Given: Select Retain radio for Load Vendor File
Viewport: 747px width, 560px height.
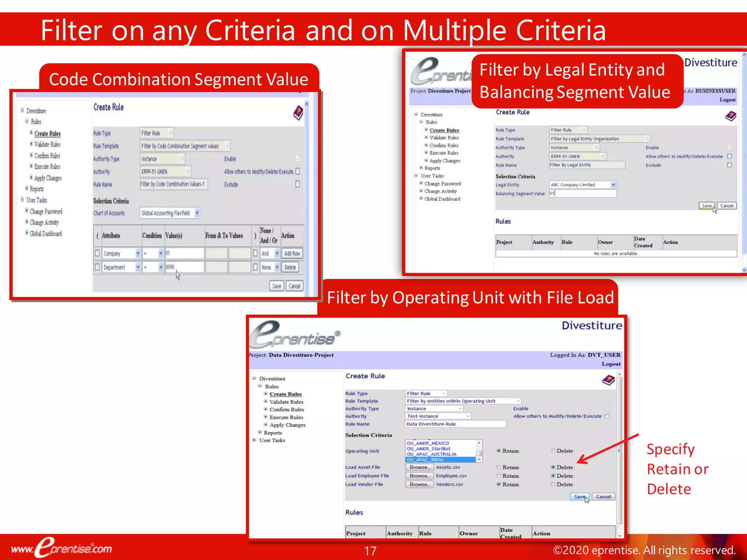Looking at the screenshot, I should (499, 484).
